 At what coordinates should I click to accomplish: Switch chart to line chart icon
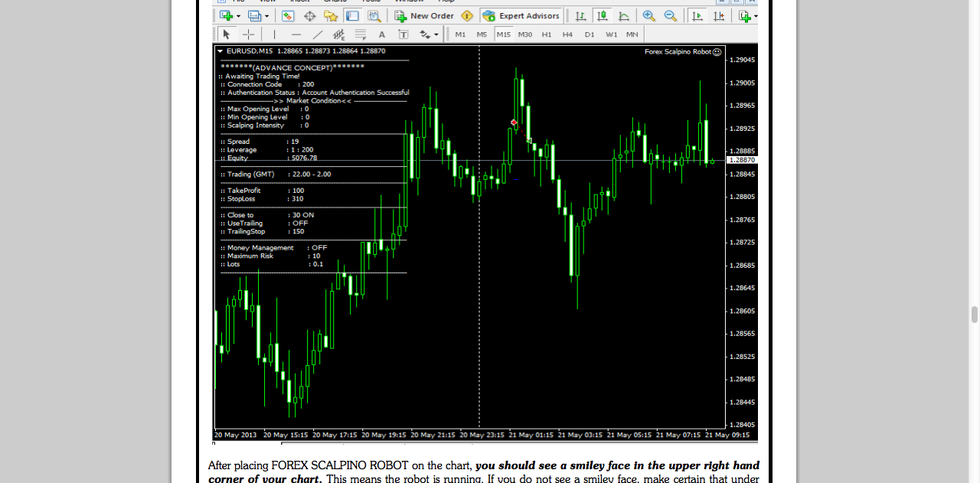pos(624,15)
